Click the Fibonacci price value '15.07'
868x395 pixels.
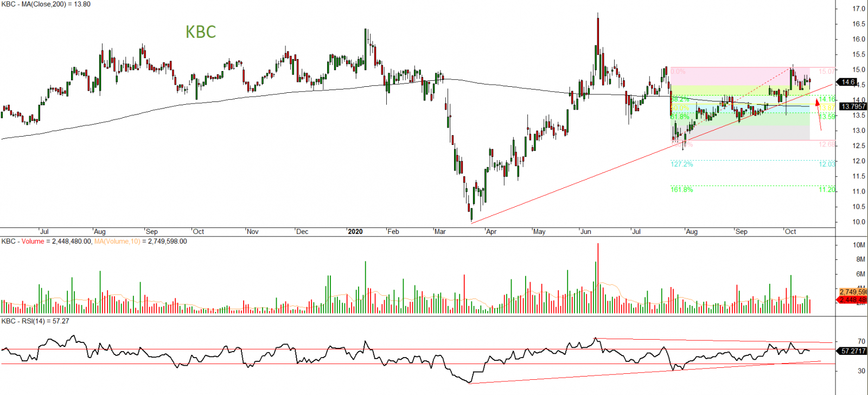(827, 71)
